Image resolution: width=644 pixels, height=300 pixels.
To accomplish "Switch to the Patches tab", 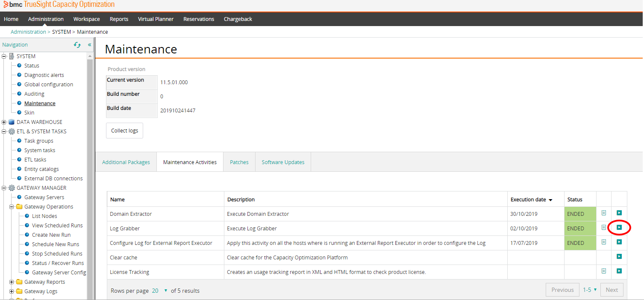I will (239, 162).
